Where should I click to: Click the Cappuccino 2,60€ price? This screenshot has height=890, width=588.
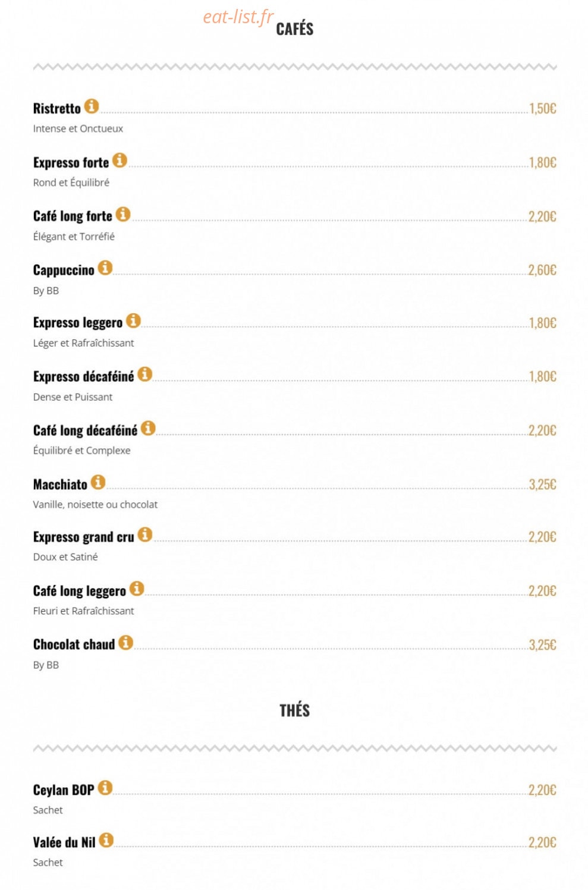click(542, 271)
